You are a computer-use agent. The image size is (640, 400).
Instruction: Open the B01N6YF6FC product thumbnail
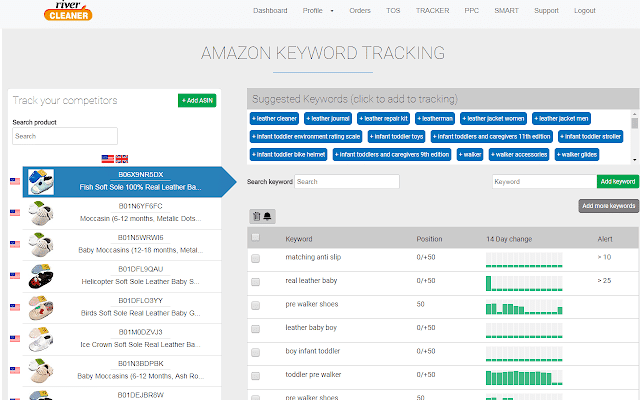click(x=41, y=213)
